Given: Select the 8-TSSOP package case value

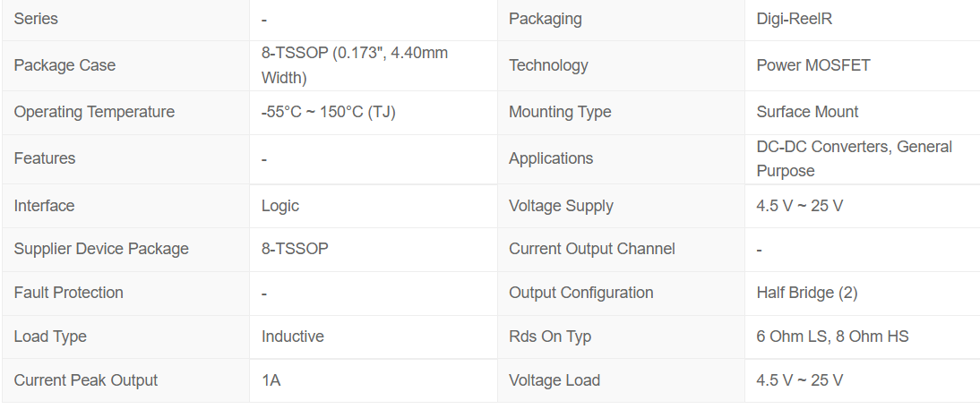Looking at the screenshot, I should [x=355, y=65].
